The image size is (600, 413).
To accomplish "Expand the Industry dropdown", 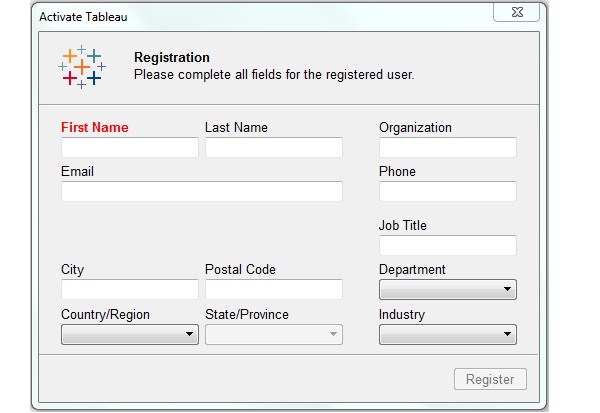I will tap(447, 335).
